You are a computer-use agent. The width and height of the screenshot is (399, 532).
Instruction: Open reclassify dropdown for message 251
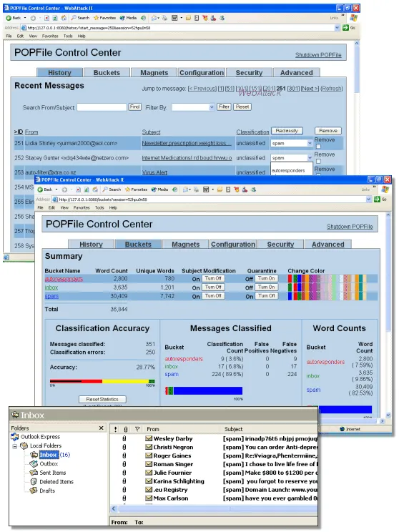pos(292,143)
